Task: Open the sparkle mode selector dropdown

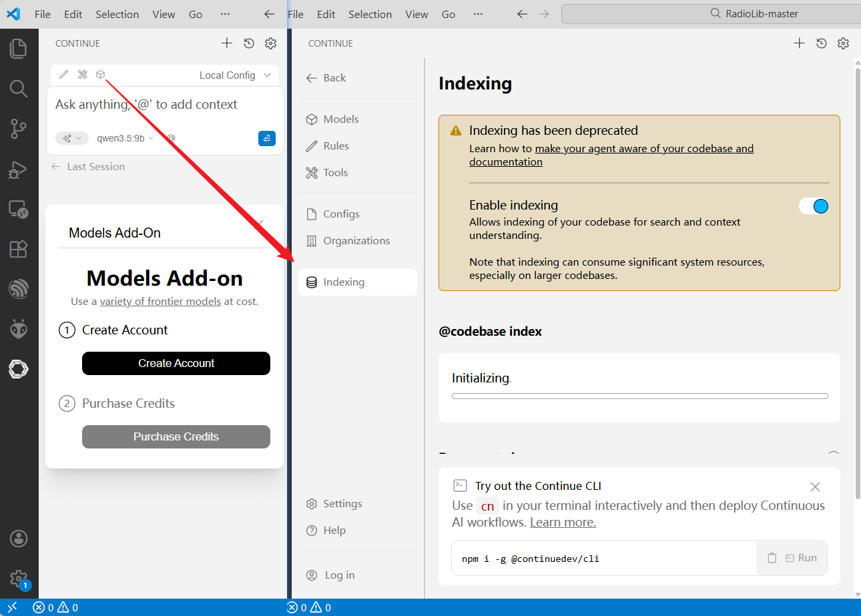Action: coord(72,138)
